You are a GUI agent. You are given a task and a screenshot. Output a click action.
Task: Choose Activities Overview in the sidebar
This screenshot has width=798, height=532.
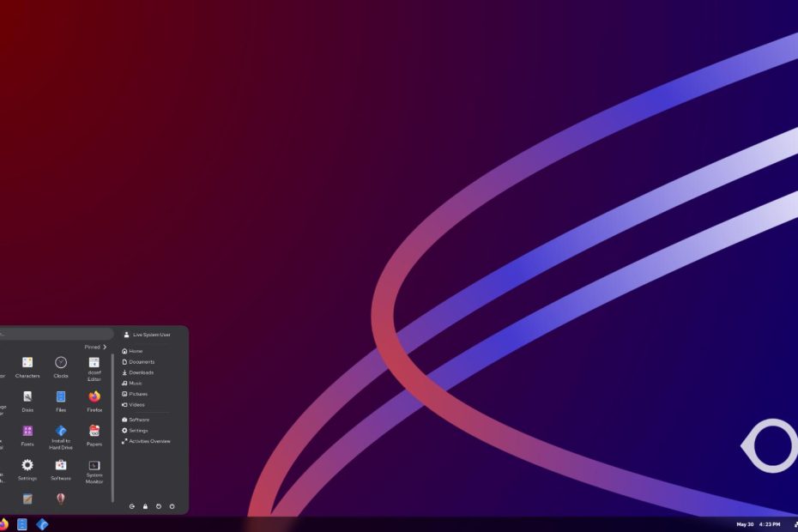click(146, 441)
